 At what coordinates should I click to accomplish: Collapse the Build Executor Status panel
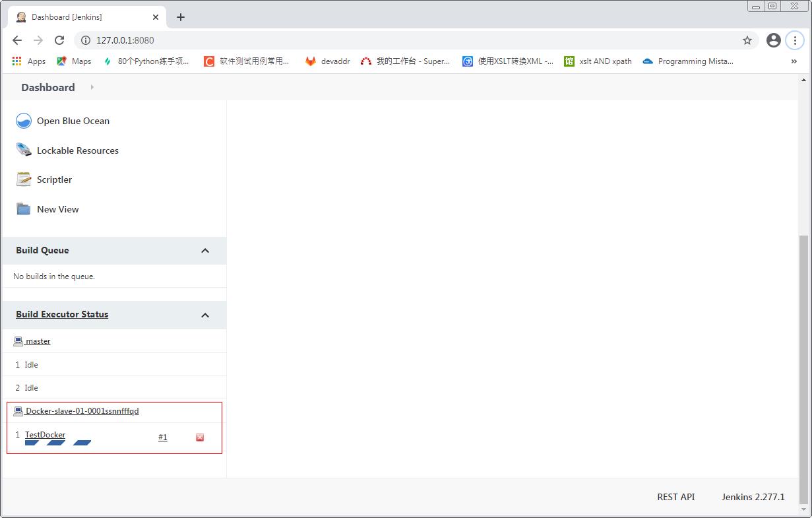tap(205, 315)
